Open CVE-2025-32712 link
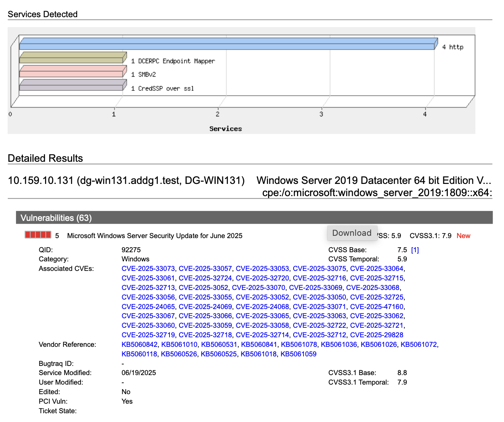Viewport: 504px width, 422px height. [320, 335]
